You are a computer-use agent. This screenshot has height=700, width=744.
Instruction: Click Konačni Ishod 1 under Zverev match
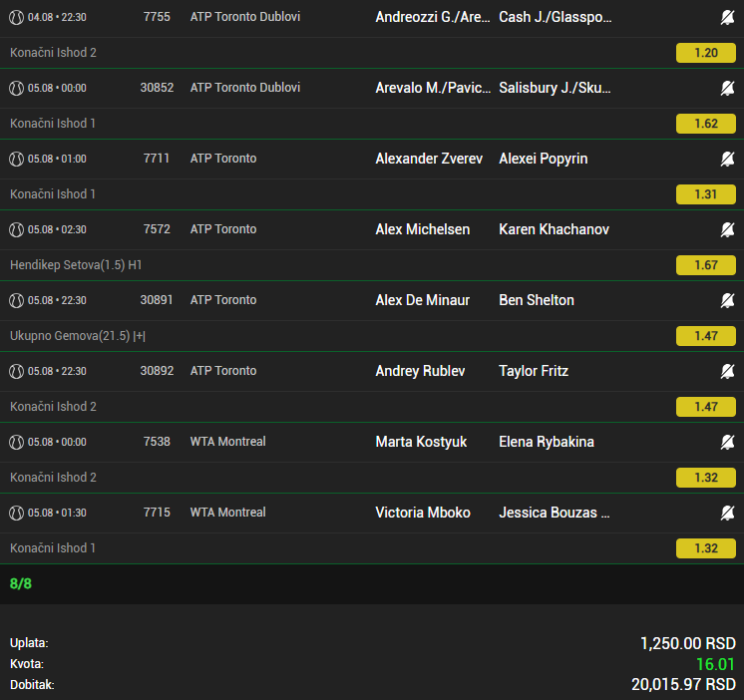click(x=53, y=194)
